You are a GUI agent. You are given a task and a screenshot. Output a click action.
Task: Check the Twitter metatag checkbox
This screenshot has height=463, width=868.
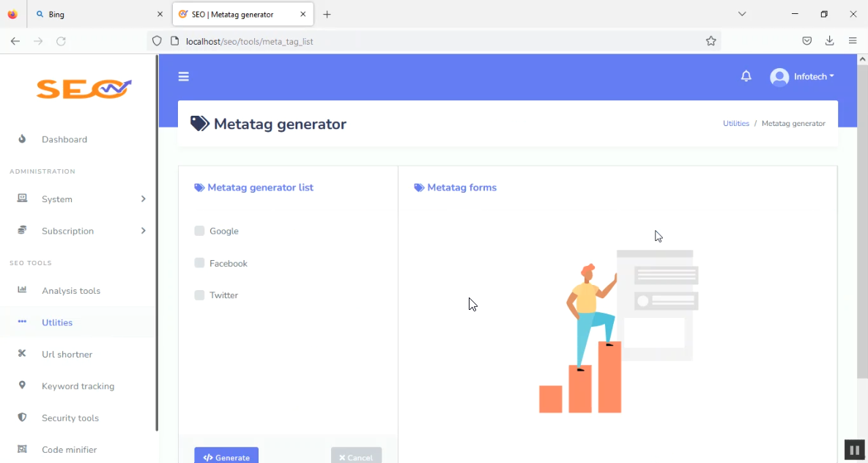pyautogui.click(x=199, y=295)
